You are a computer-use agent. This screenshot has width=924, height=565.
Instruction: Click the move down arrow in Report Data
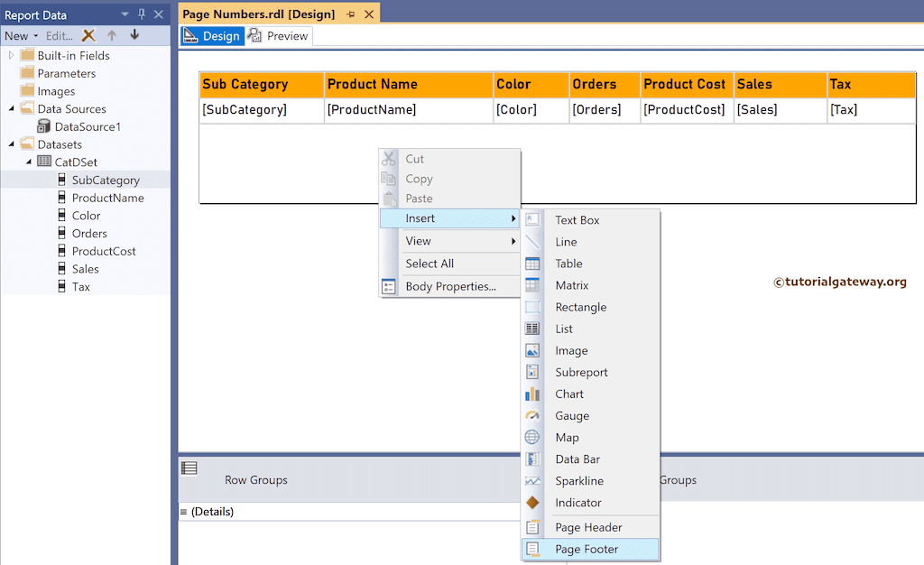[x=134, y=35]
